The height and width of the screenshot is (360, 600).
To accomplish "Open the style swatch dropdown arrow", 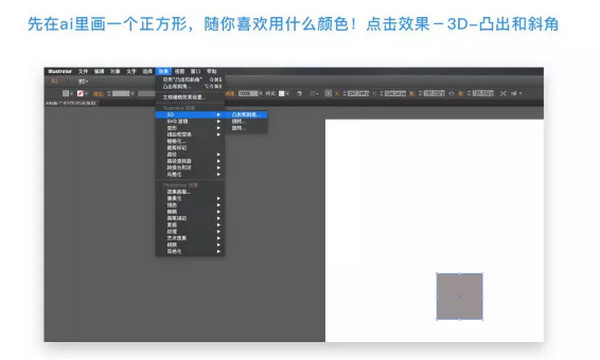I will 288,93.
